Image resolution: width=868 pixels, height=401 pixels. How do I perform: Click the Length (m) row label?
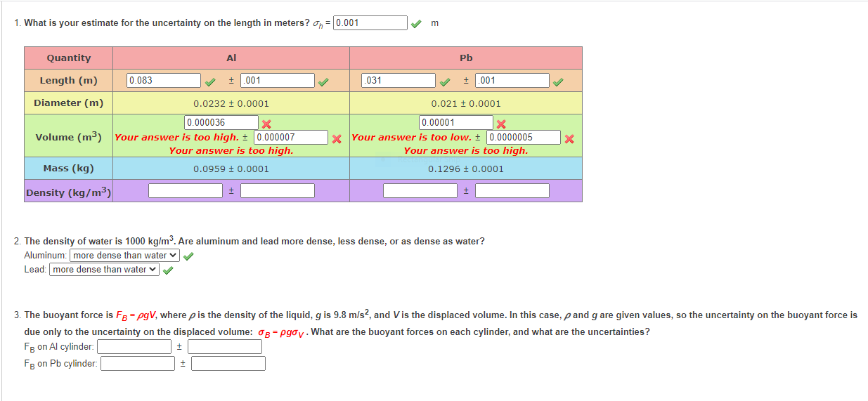pos(69,80)
